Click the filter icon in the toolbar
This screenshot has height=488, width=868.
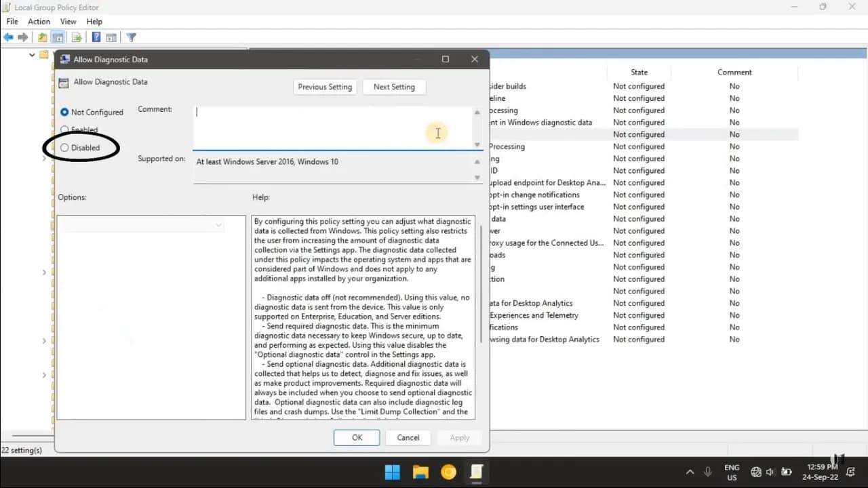pos(131,37)
